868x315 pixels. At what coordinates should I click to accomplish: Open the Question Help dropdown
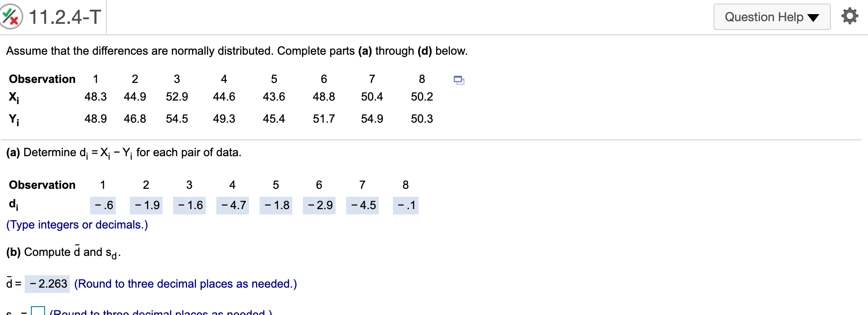click(772, 17)
